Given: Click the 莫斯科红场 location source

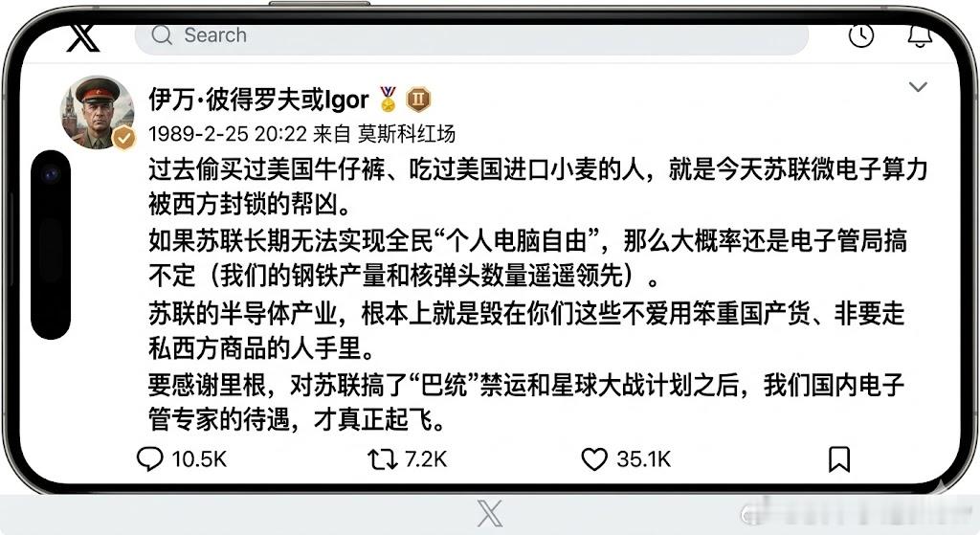Looking at the screenshot, I should click(406, 133).
